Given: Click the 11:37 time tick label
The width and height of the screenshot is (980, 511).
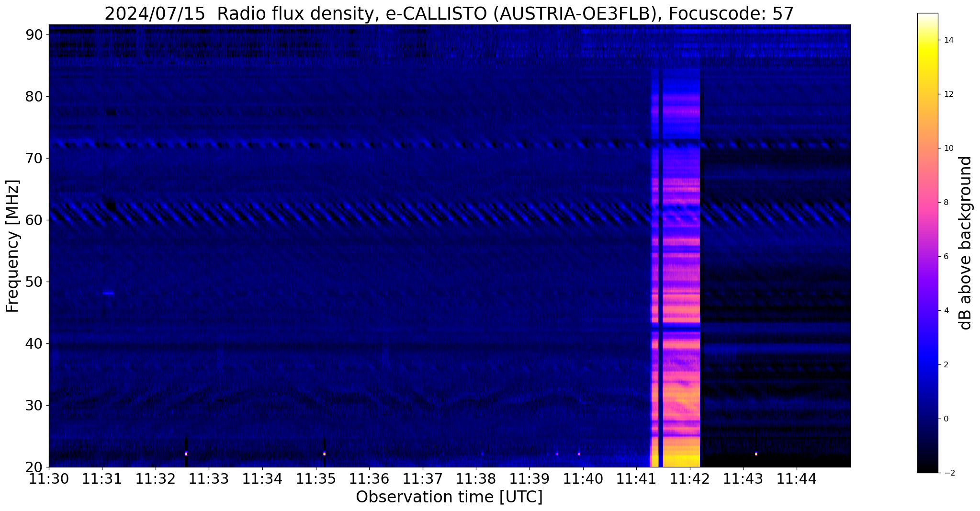Looking at the screenshot, I should 423,479.
